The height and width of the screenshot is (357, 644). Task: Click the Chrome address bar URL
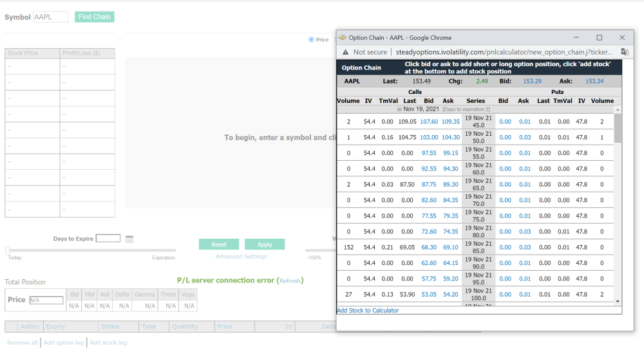504,52
